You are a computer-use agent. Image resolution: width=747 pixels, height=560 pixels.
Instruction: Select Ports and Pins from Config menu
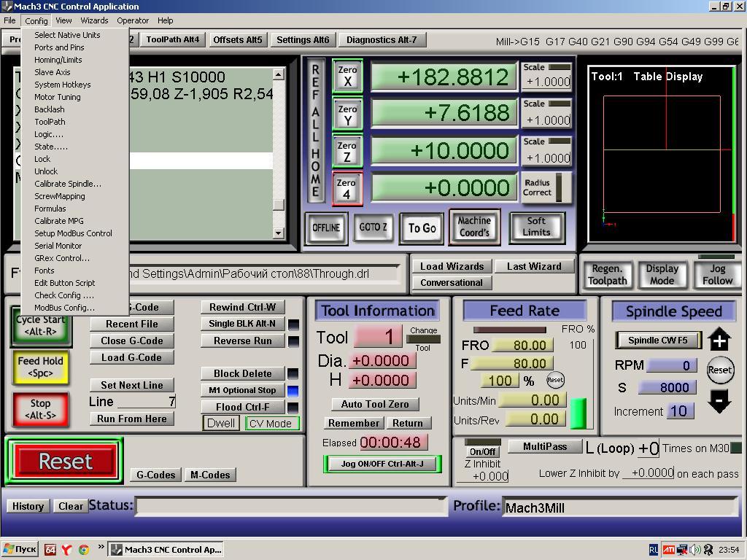pyautogui.click(x=74, y=47)
